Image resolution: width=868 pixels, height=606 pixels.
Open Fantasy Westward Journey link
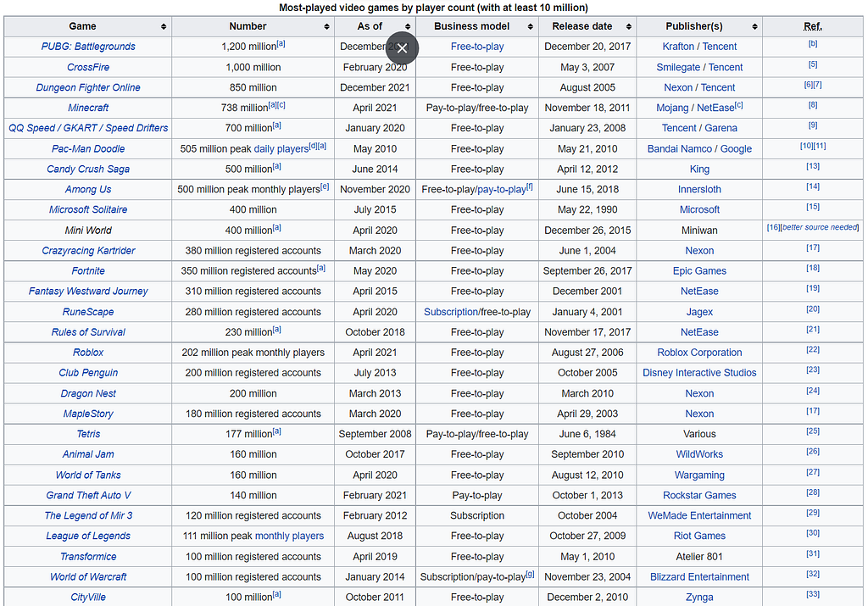(88, 291)
